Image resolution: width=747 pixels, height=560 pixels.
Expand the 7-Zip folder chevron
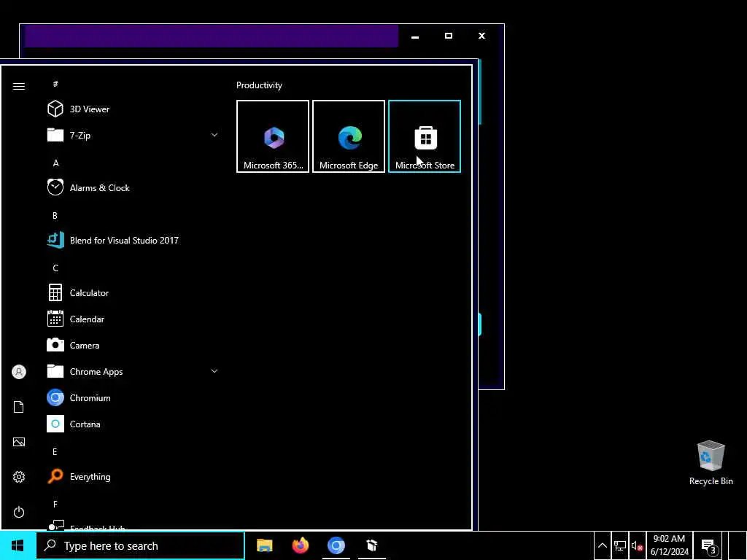coord(214,135)
